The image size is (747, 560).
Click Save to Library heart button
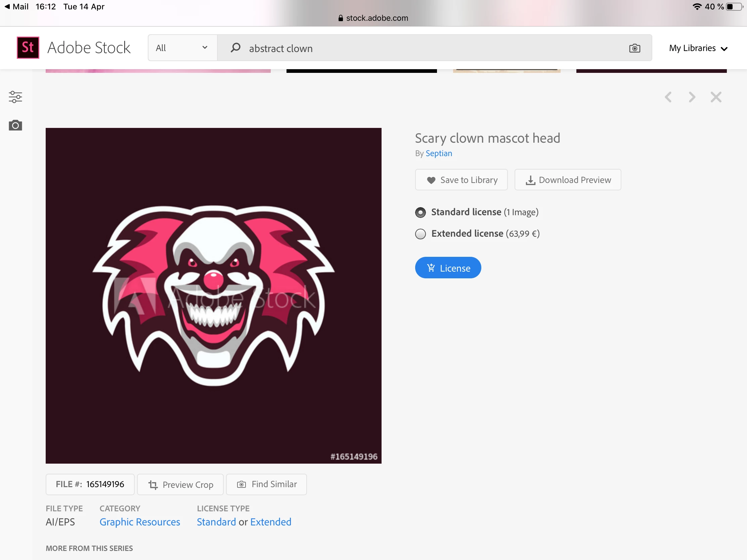[x=461, y=180]
